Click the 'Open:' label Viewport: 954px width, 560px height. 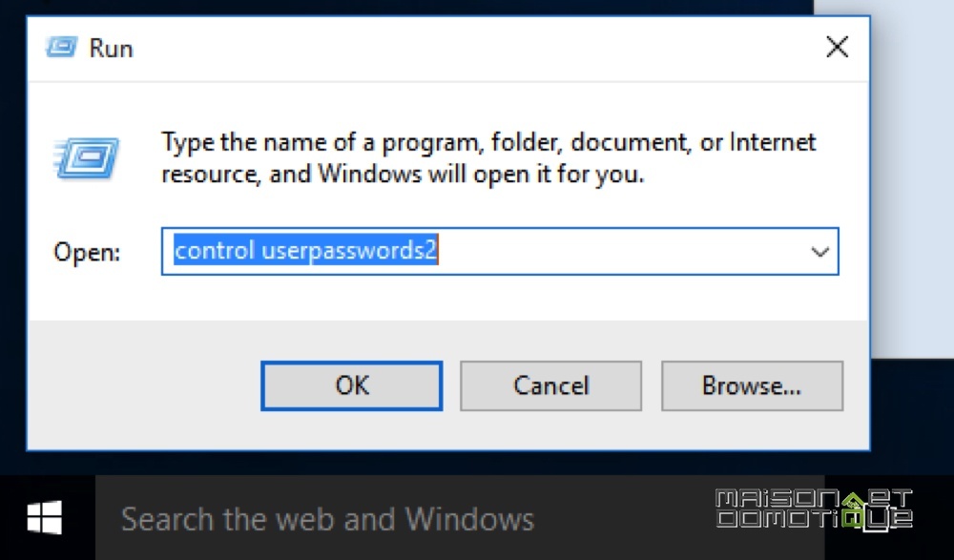point(87,252)
